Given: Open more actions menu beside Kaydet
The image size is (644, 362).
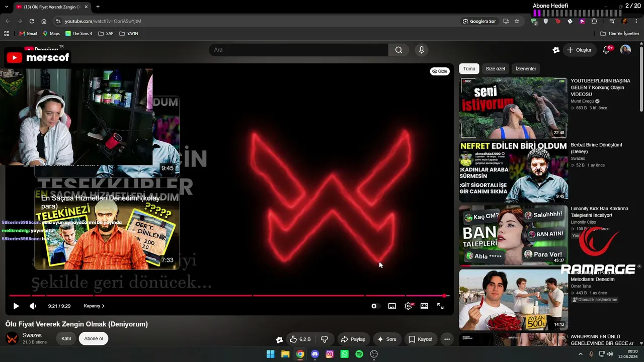Looking at the screenshot, I should click(447, 339).
